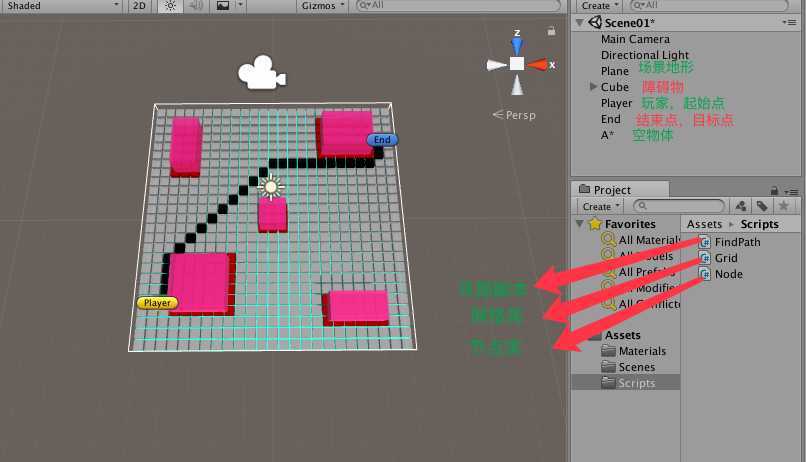Toggle scene audio speaker icon
Screen dimensions: 806x462
[196, 6]
